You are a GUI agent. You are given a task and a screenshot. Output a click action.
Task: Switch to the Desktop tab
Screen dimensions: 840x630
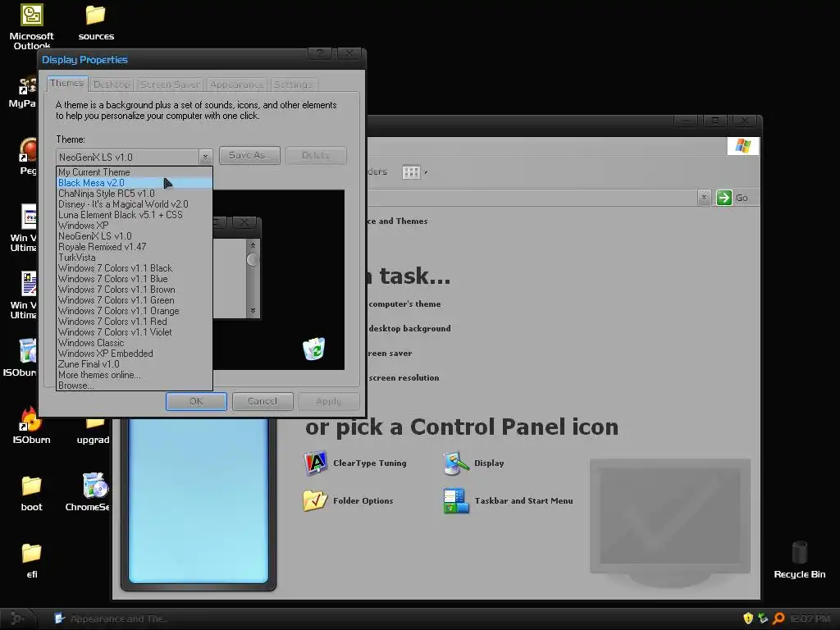(x=112, y=84)
